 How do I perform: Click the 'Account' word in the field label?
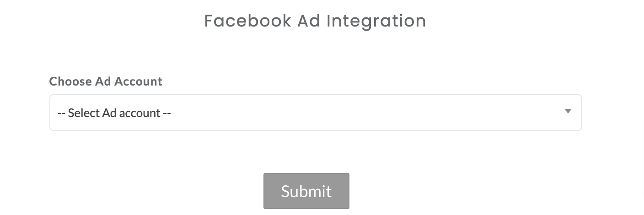[x=138, y=81]
